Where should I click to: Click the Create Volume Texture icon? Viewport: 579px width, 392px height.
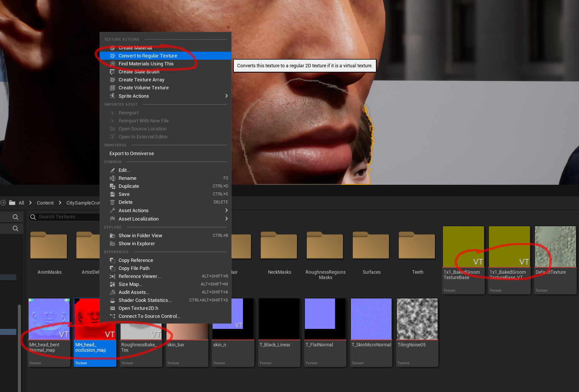point(113,88)
